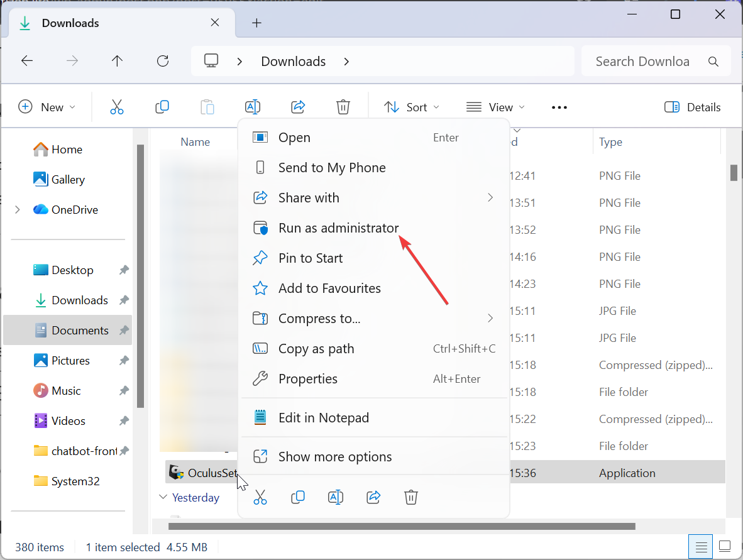Screen dimensions: 743x560
Task: Open Pictures in the sidebar
Action: (x=70, y=361)
